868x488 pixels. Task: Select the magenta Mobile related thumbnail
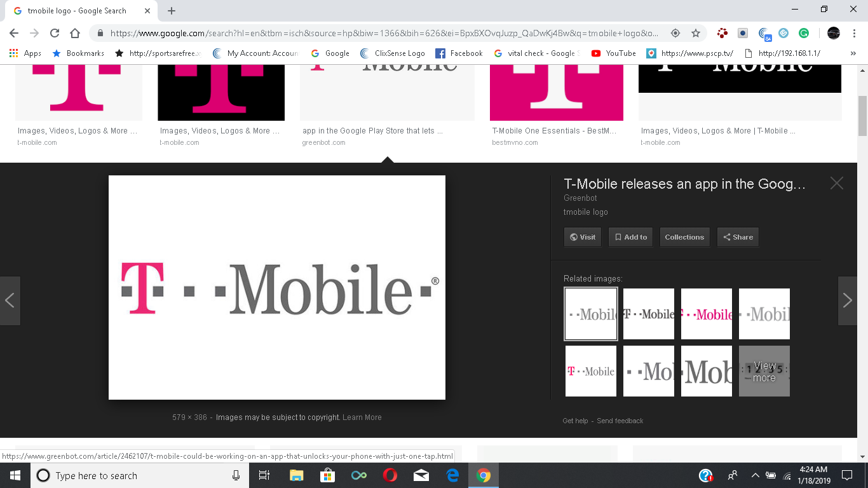(707, 314)
